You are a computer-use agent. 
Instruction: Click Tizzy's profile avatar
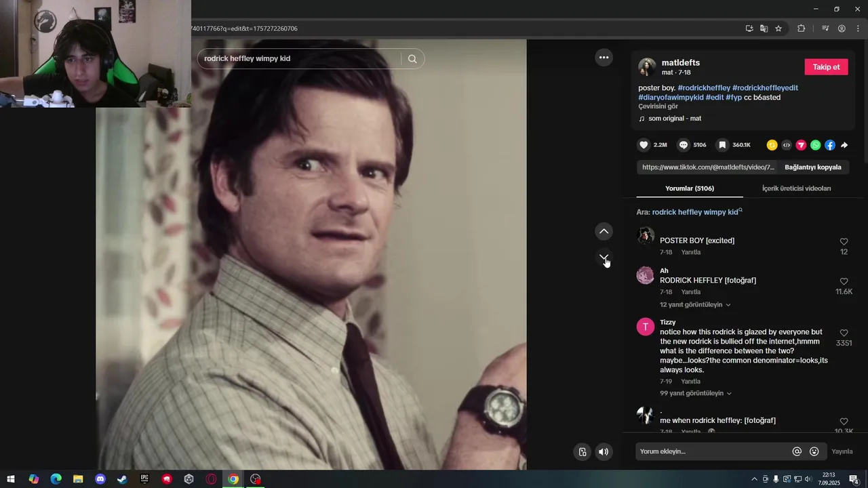645,327
